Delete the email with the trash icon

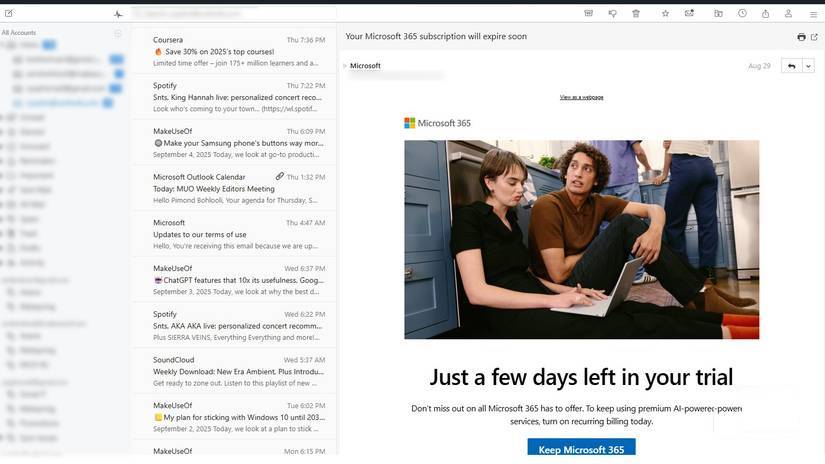[636, 14]
